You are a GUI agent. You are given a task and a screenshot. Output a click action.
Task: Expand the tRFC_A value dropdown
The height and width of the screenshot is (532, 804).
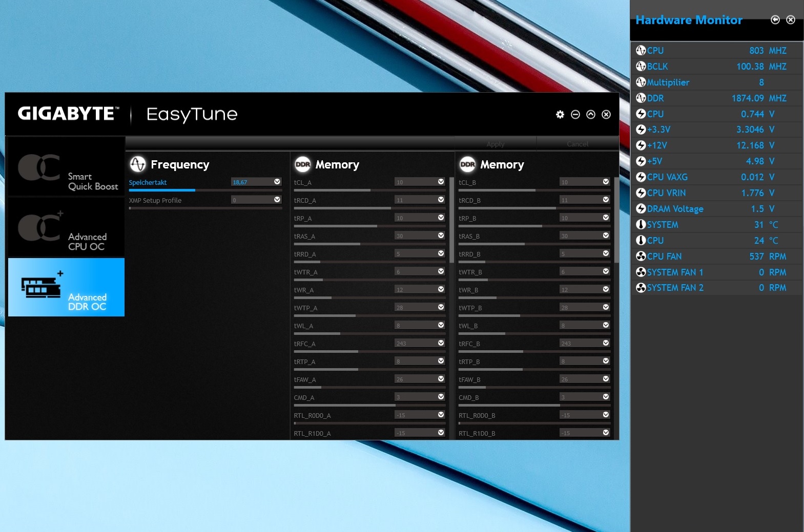tap(441, 343)
